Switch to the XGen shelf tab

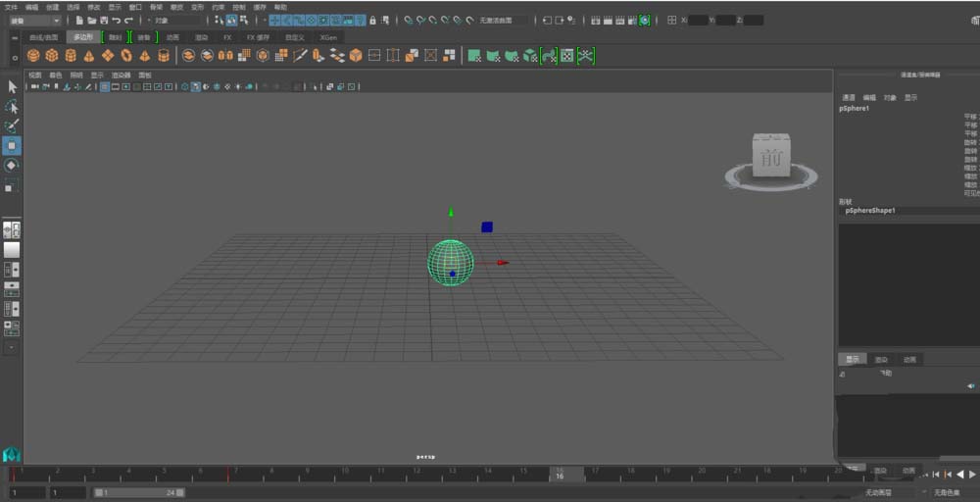pos(328,37)
